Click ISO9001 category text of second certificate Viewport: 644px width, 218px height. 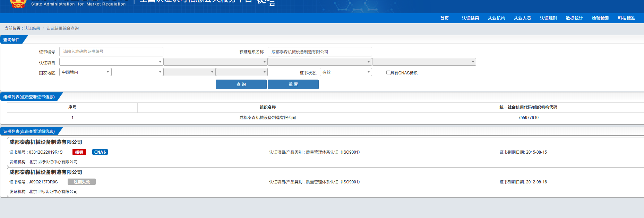pyautogui.click(x=315, y=182)
